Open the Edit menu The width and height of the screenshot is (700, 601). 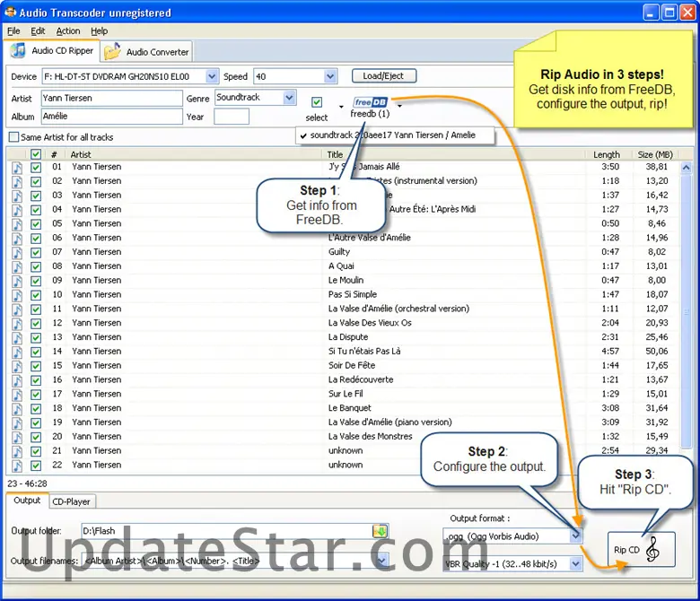coord(38,30)
